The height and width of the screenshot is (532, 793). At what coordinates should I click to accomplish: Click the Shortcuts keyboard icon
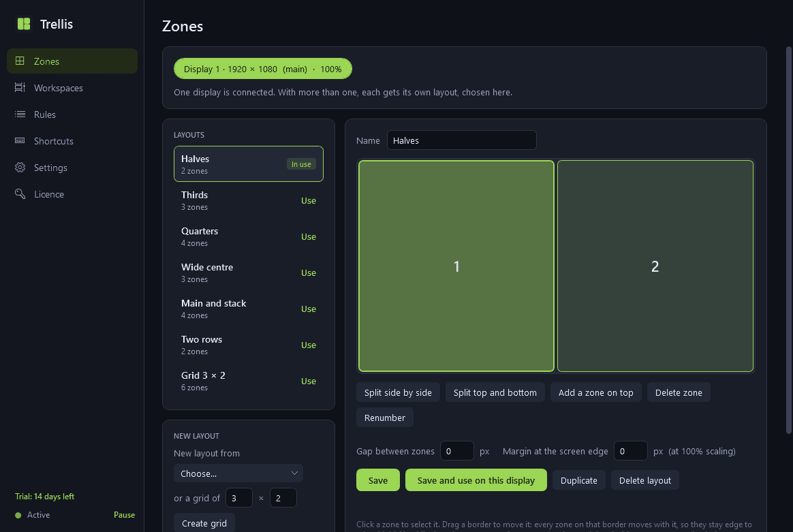tap(20, 140)
